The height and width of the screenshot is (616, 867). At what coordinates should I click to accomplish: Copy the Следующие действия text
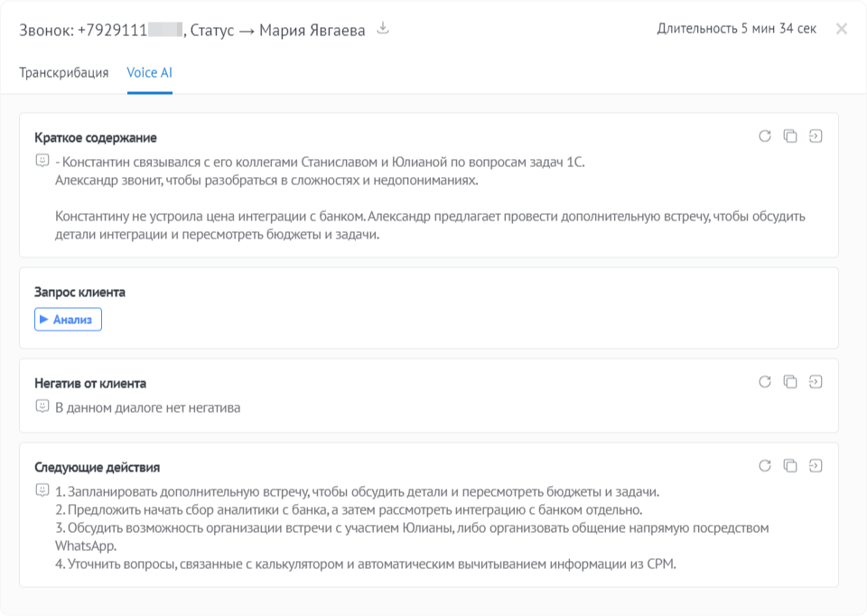(x=790, y=465)
